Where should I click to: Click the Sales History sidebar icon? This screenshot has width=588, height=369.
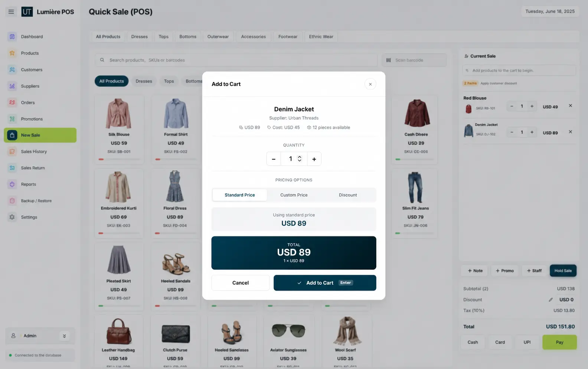(12, 152)
